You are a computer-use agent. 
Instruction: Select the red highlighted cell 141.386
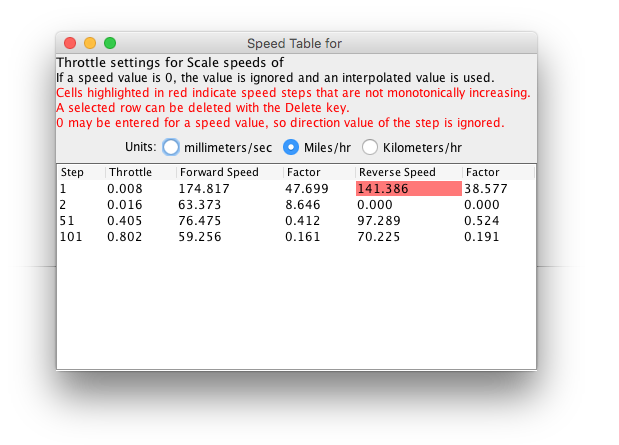(409, 188)
